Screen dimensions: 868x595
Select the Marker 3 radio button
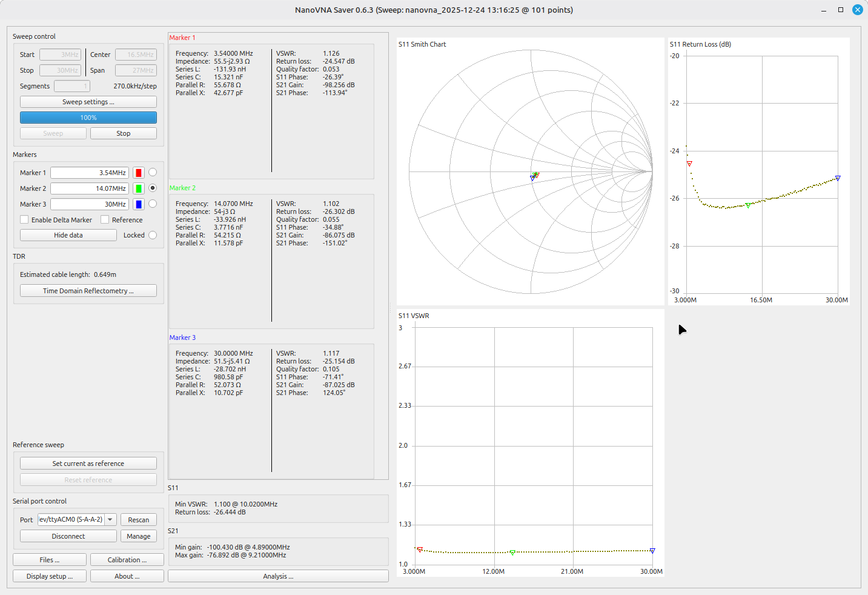pos(153,204)
